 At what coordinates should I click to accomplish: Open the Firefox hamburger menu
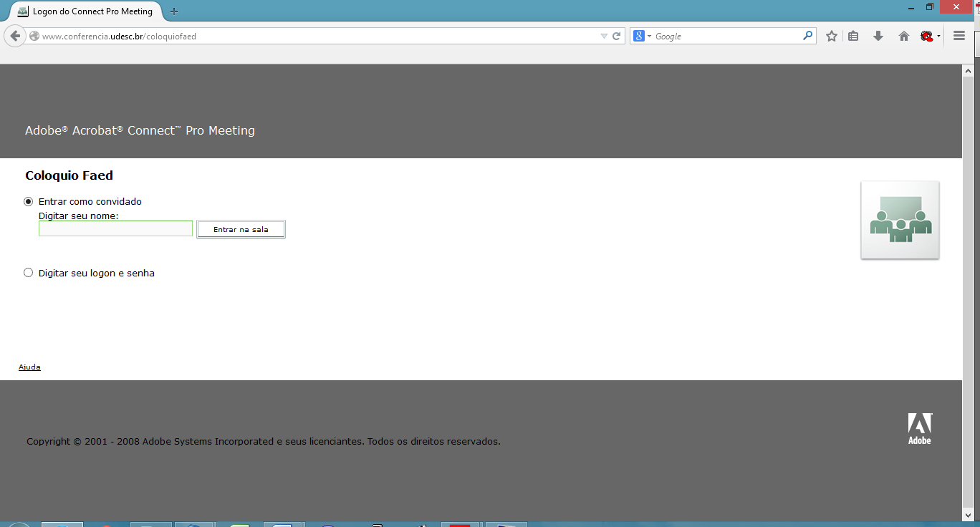coord(959,36)
